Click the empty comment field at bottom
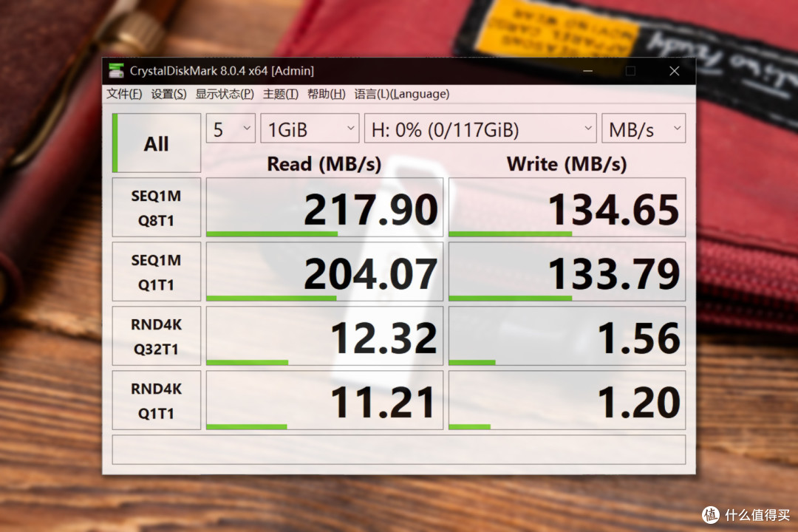Viewport: 798px width, 532px height. click(399, 449)
